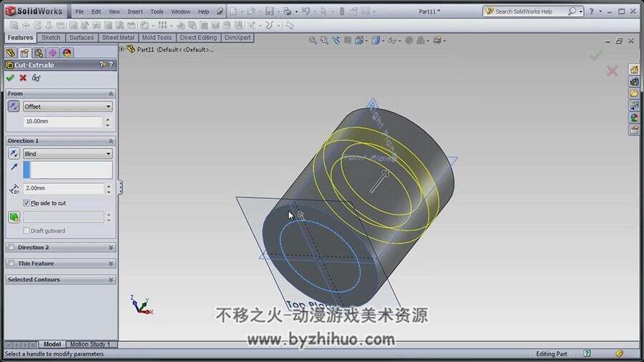Uncheck Flip side to cut
This screenshot has height=362, width=644.
tap(26, 203)
